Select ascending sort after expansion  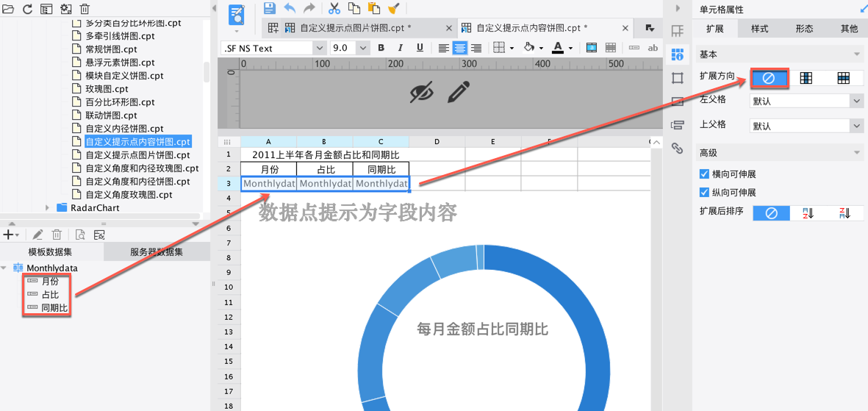pos(808,212)
